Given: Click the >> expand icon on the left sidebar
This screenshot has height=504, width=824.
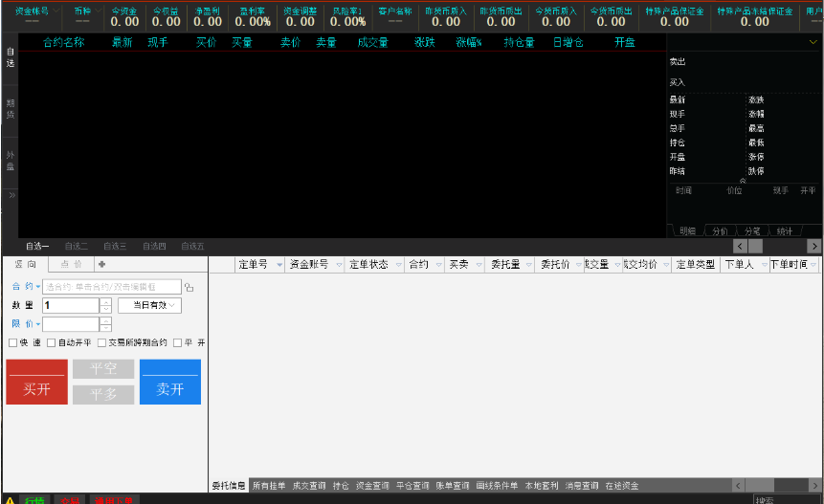Looking at the screenshot, I should coord(11,194).
